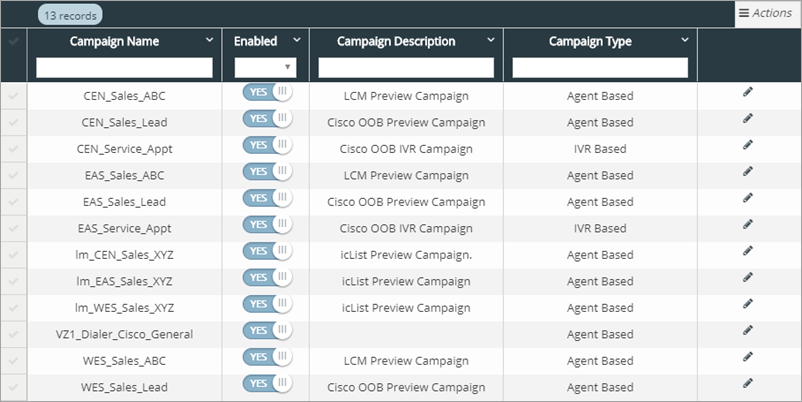The width and height of the screenshot is (802, 402).
Task: Click the edit pencil for WES_Sales_Lead
Action: [x=747, y=383]
